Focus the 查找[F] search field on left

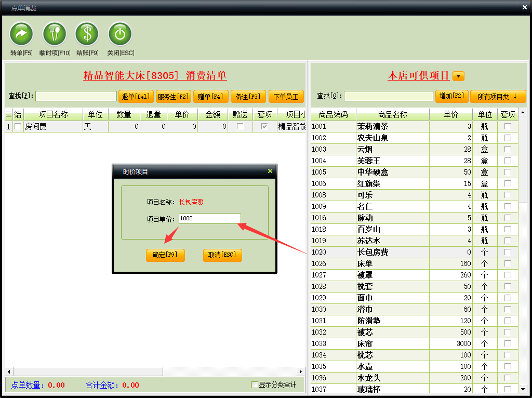(x=76, y=96)
